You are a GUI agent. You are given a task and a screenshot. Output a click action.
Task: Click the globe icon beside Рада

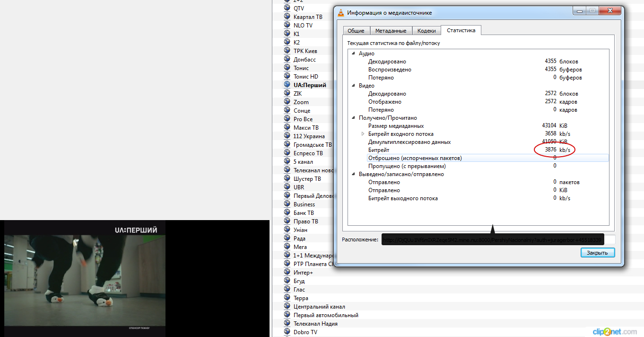point(287,238)
